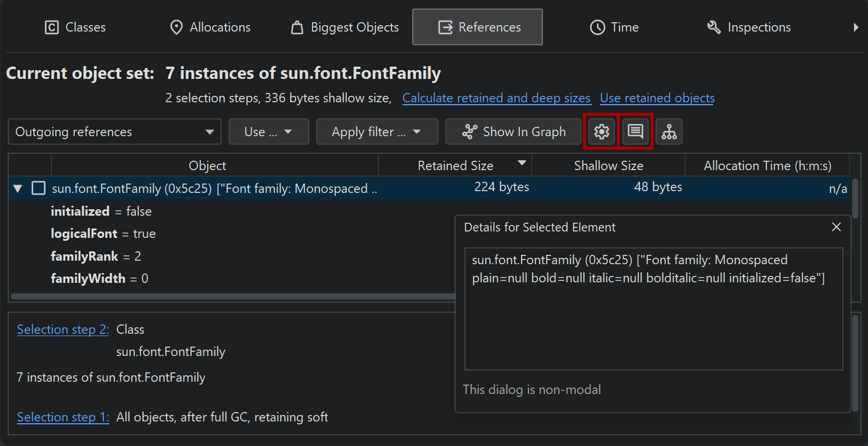
Task: Open the Biggest Objects tab
Action: (345, 27)
